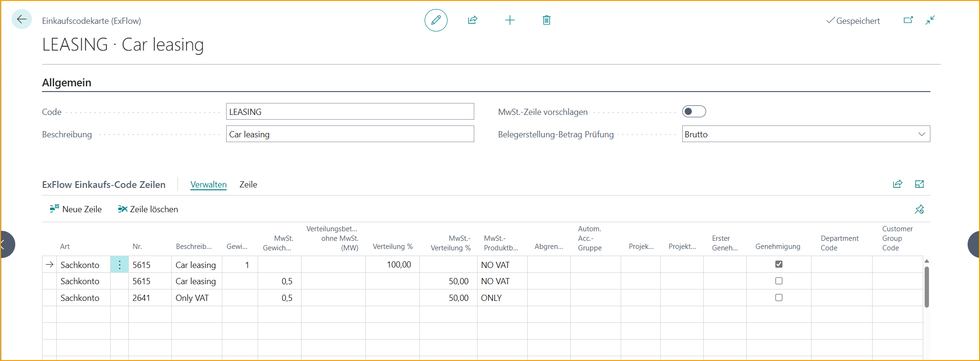The image size is (980, 361).
Task: Click the Abgren... column header
Action: coord(549,247)
